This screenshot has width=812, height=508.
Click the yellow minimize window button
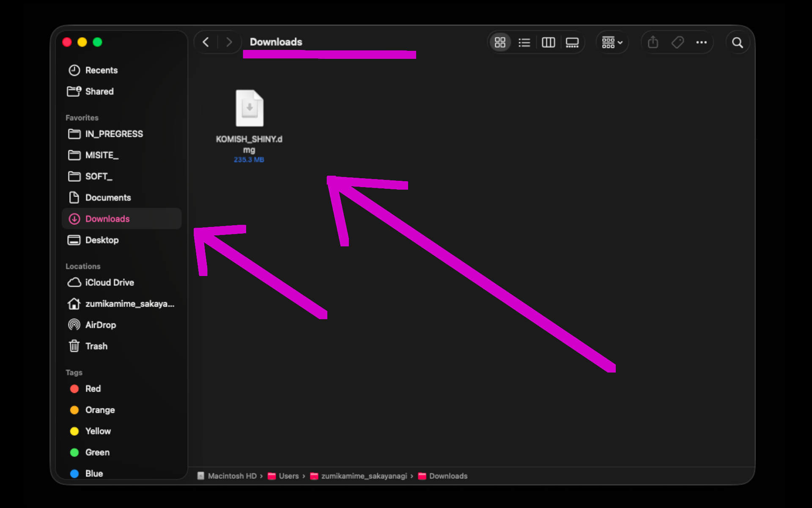(82, 42)
